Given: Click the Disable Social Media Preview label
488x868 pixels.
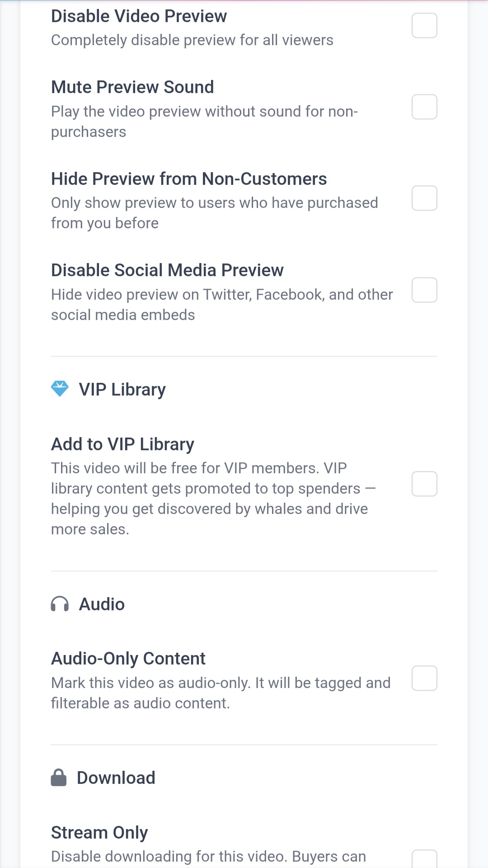Looking at the screenshot, I should coord(167,270).
